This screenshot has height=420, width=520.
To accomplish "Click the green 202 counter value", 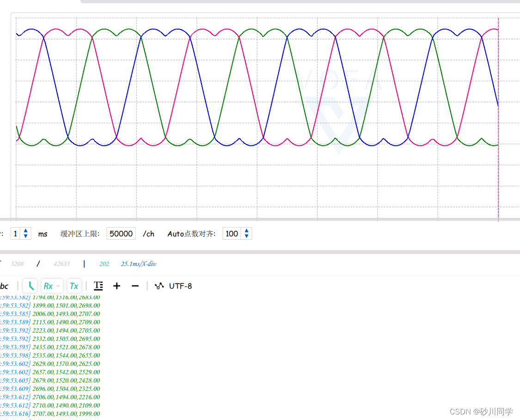I will point(104,264).
